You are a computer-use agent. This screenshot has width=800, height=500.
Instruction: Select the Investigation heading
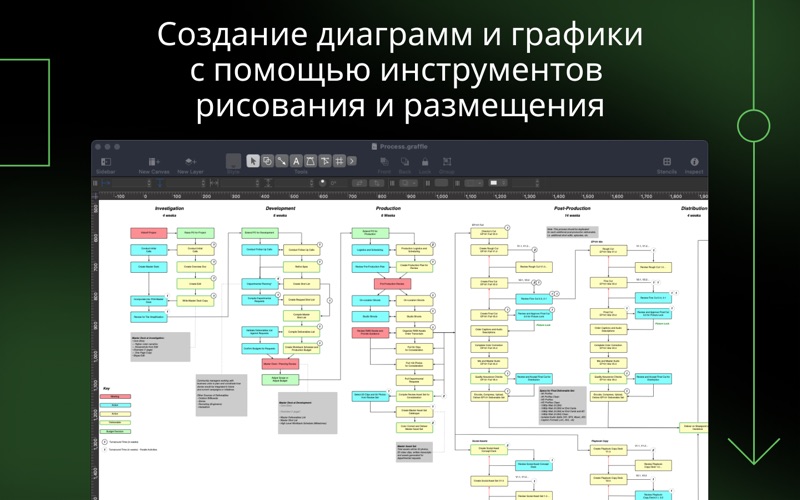pos(169,208)
